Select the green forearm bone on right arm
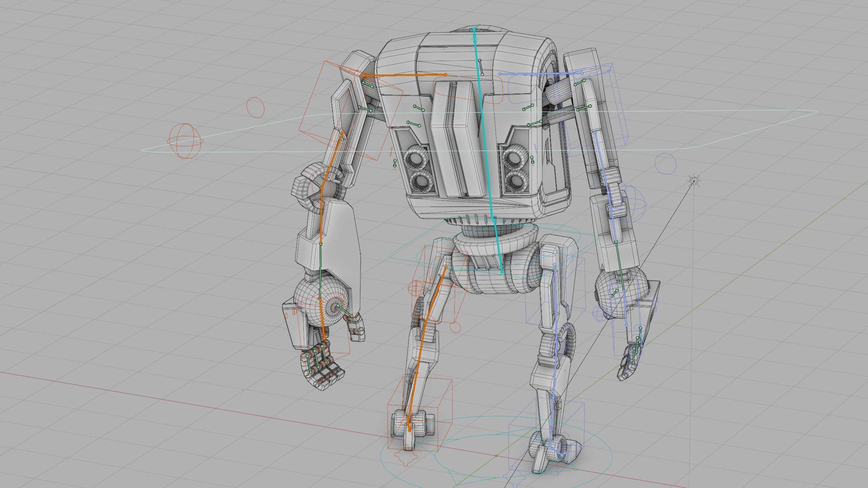Image resolution: width=868 pixels, height=488 pixels. pyautogui.click(x=620, y=266)
